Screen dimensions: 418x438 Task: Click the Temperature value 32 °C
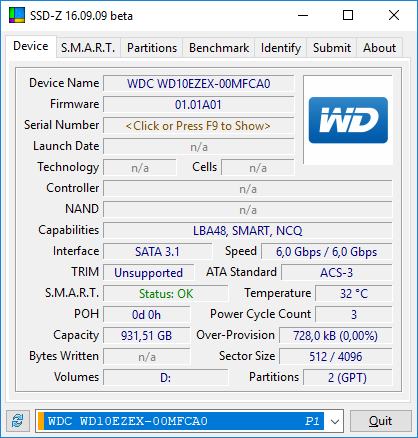coord(354,294)
